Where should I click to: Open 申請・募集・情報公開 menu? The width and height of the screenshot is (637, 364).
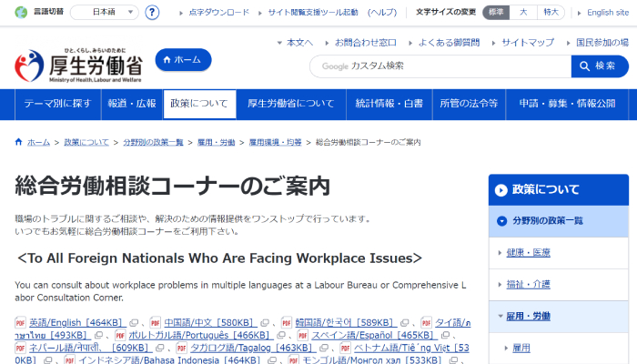click(567, 104)
